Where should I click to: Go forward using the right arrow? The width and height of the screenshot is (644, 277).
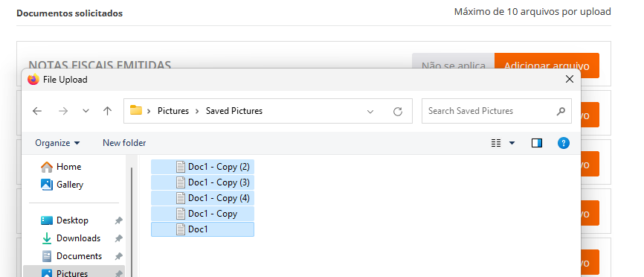(63, 111)
